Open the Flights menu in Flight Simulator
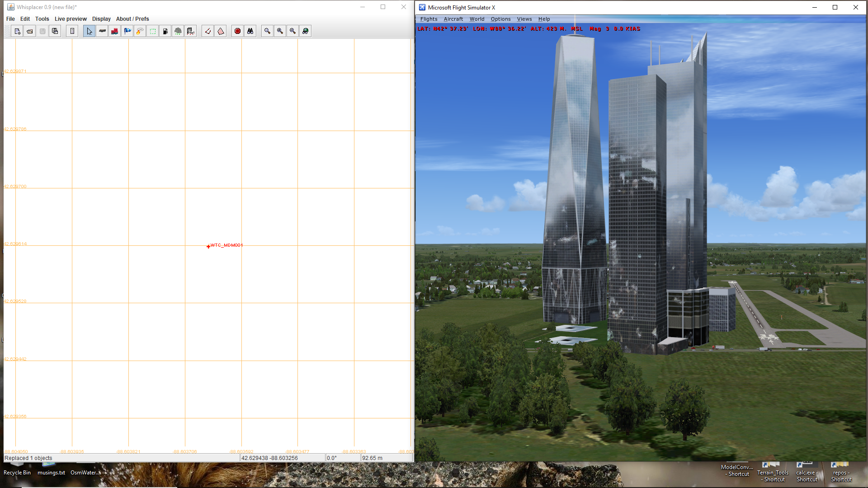Image resolution: width=868 pixels, height=488 pixels. point(429,19)
